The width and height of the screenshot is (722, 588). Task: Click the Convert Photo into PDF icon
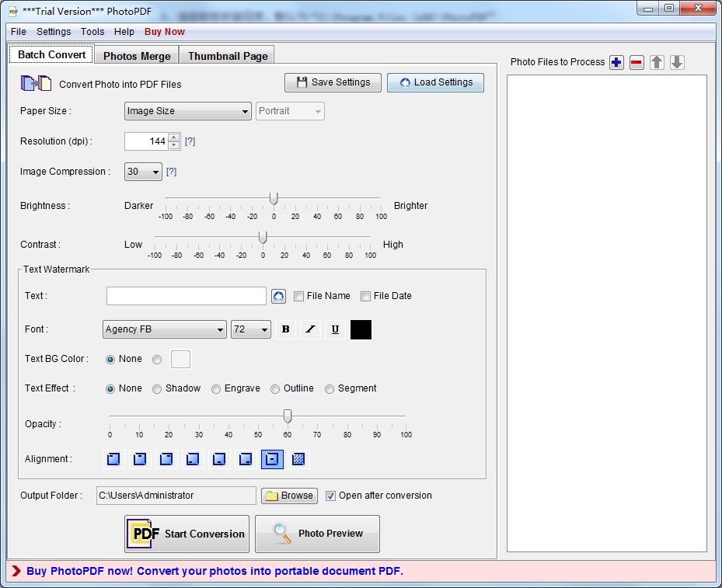click(x=36, y=83)
